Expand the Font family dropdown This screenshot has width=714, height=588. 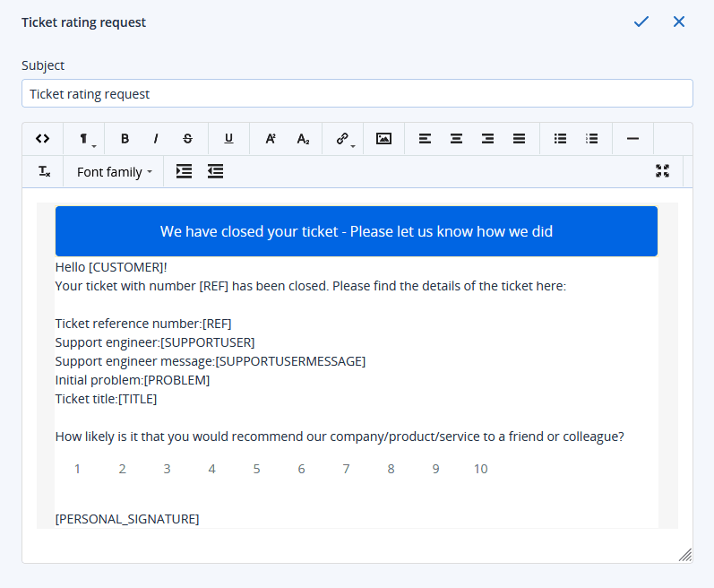pos(114,172)
